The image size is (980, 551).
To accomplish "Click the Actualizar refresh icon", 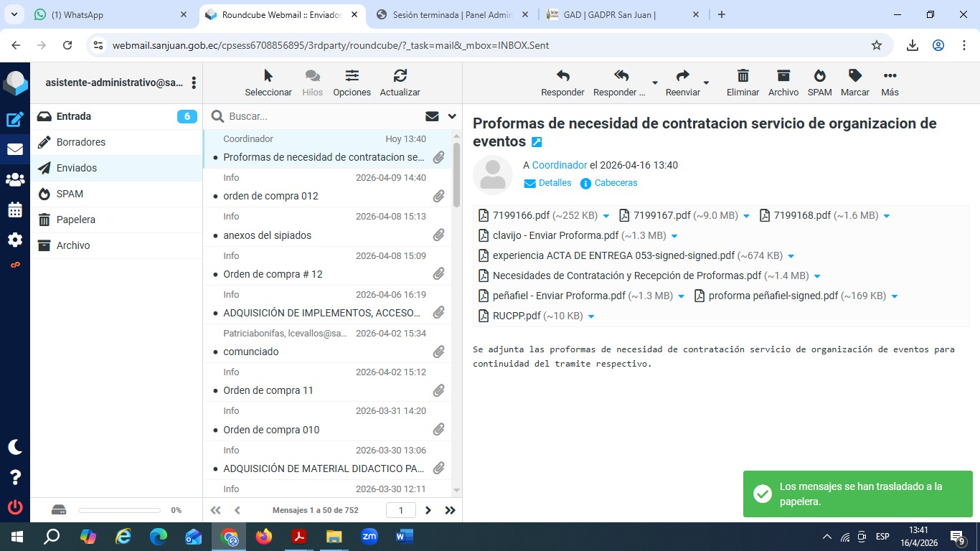I will pyautogui.click(x=400, y=76).
